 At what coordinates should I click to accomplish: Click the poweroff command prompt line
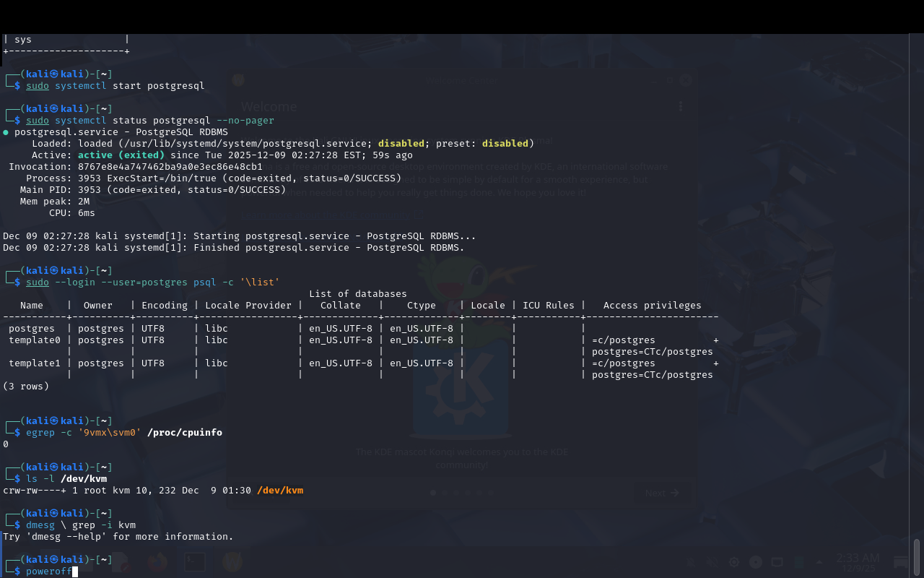pyautogui.click(x=49, y=571)
